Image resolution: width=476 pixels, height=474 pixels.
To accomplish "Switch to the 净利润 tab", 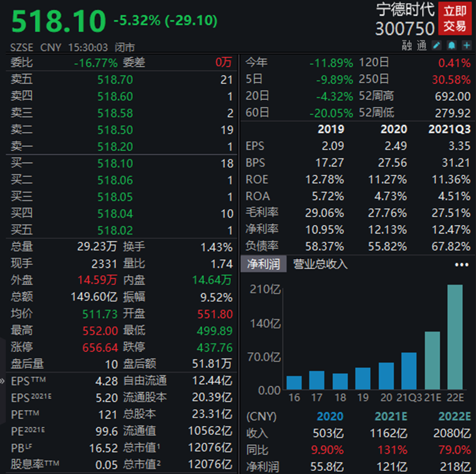I will pyautogui.click(x=263, y=264).
